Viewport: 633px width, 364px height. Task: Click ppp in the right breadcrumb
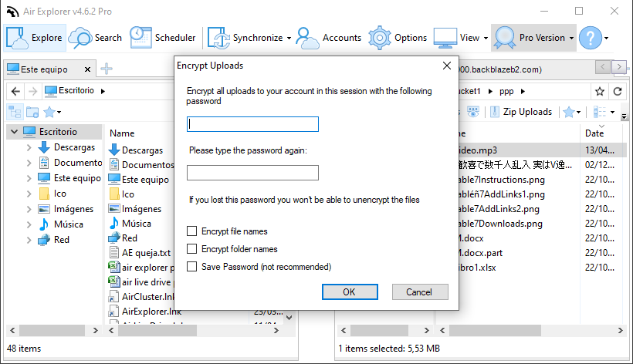(506, 92)
